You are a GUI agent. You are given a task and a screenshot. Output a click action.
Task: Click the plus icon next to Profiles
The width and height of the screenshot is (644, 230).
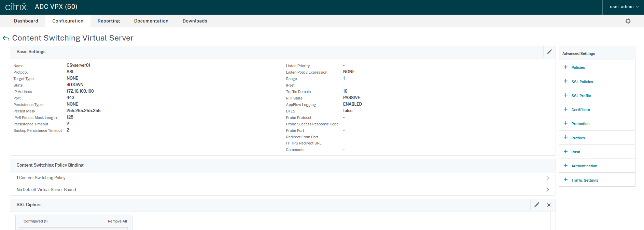[x=565, y=138]
